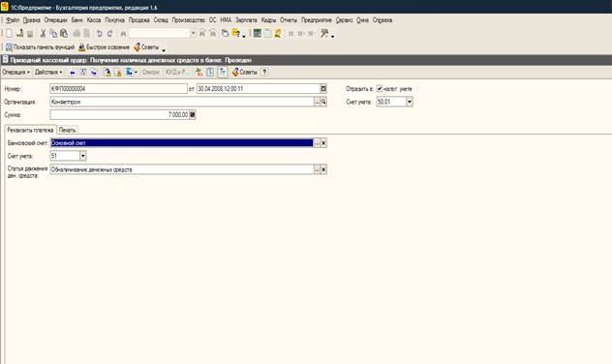Screen dimensions: 612x364
Task: Clear Статья движения field with X button
Action: click(323, 169)
